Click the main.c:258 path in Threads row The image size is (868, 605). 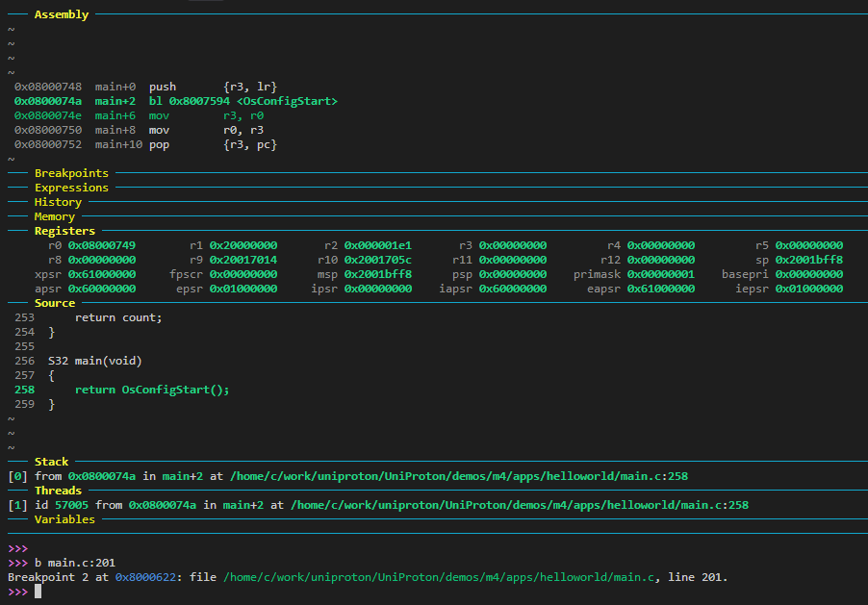click(x=520, y=505)
